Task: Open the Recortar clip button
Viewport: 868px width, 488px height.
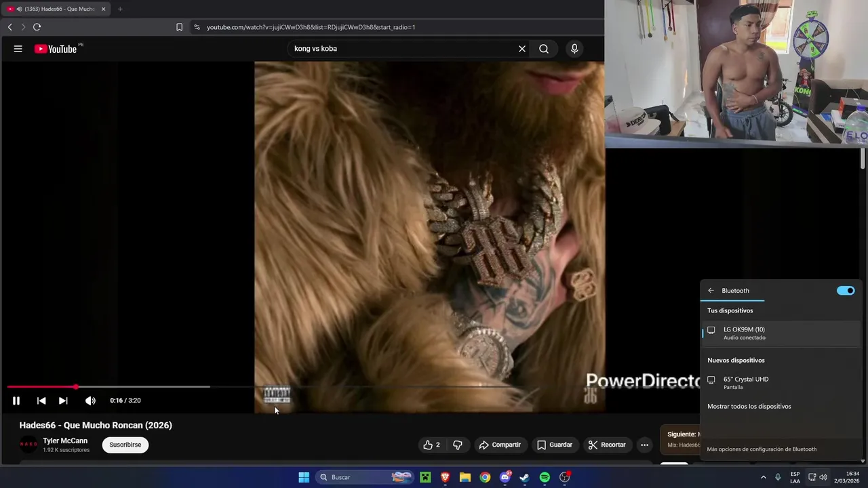Action: coord(607,445)
